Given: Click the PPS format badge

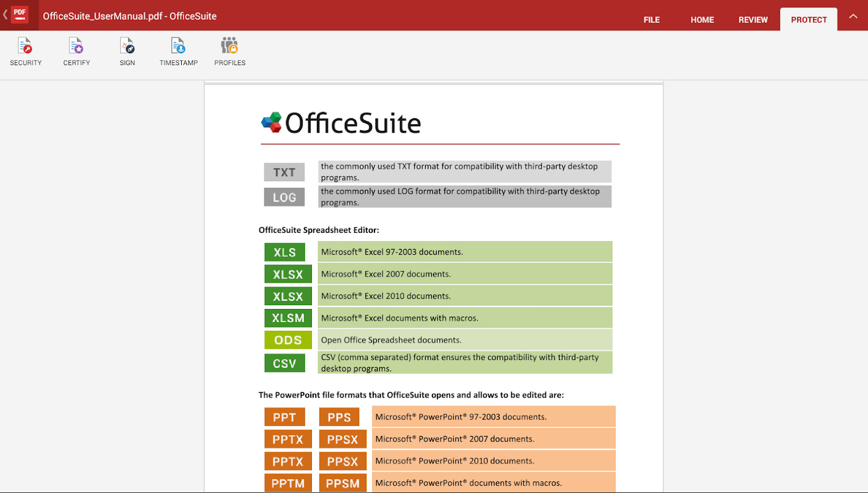Looking at the screenshot, I should coord(339,417).
